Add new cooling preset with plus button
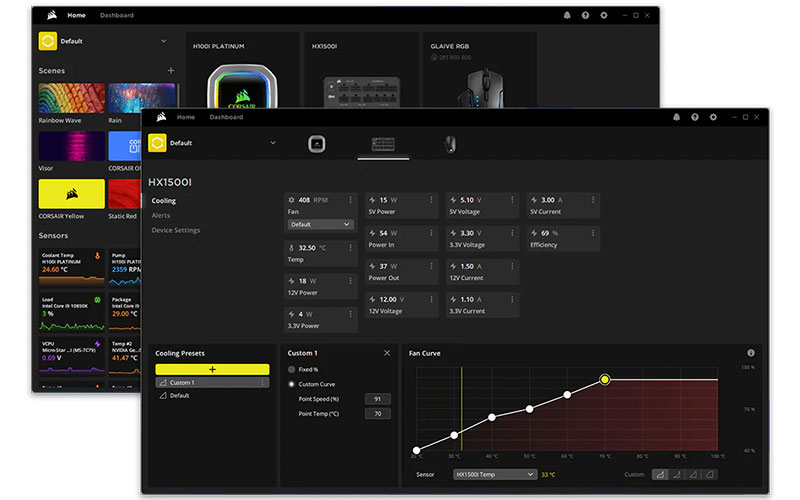 point(212,369)
